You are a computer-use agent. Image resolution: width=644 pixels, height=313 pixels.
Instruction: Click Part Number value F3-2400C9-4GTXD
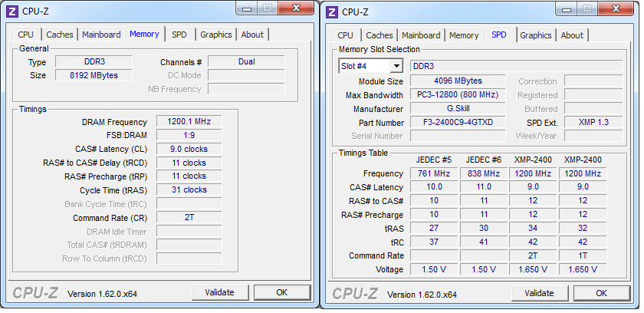pyautogui.click(x=458, y=123)
